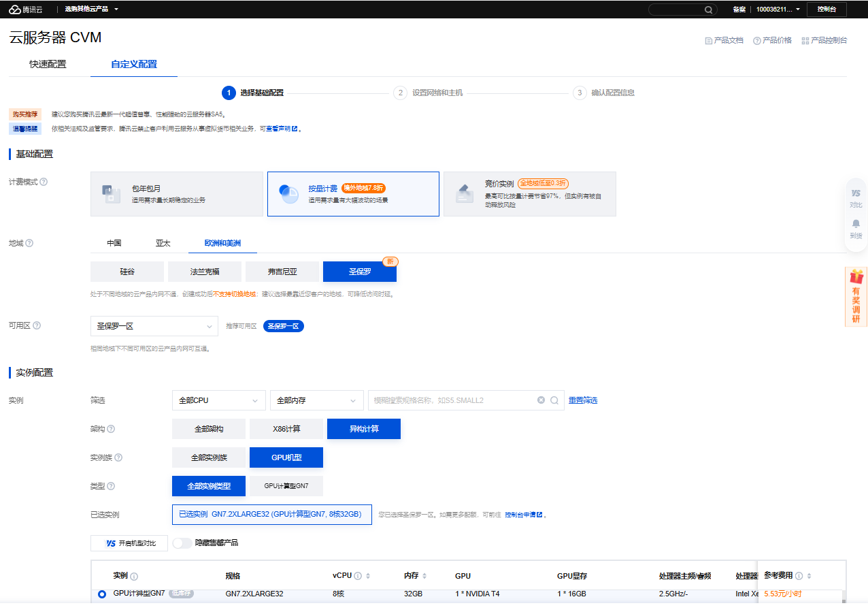Click the help icon beside 计费模式
Viewport: 868px width, 612px height.
point(44,182)
